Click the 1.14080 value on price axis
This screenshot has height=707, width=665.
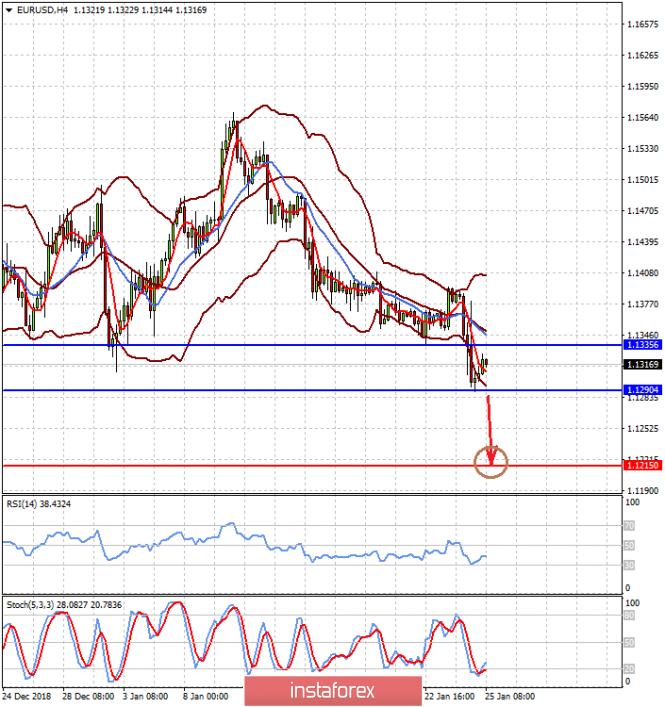pos(640,273)
